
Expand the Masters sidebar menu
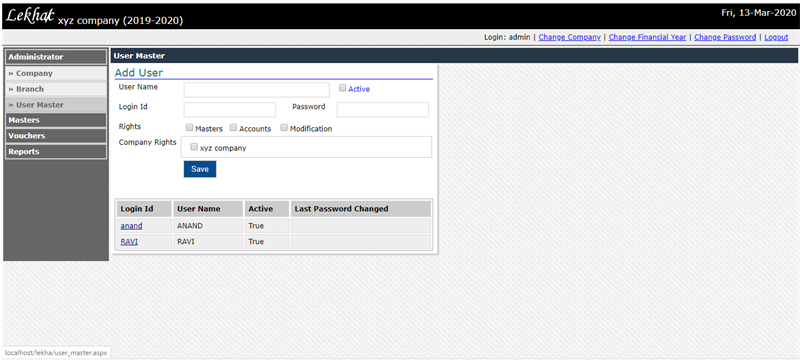(x=56, y=120)
